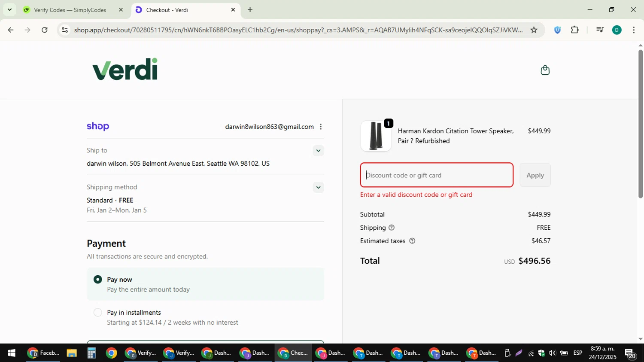
Task: Open the media control icon in toolbar
Action: click(600, 30)
